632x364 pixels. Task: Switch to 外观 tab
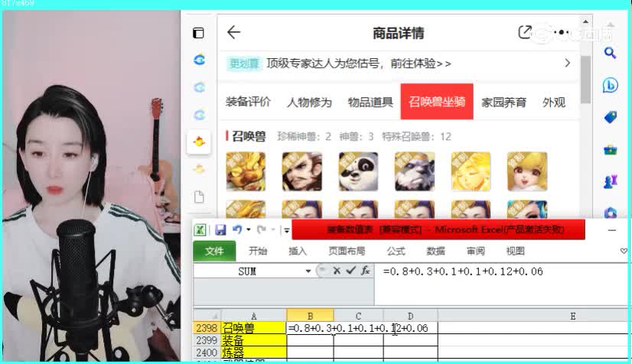[x=554, y=102]
